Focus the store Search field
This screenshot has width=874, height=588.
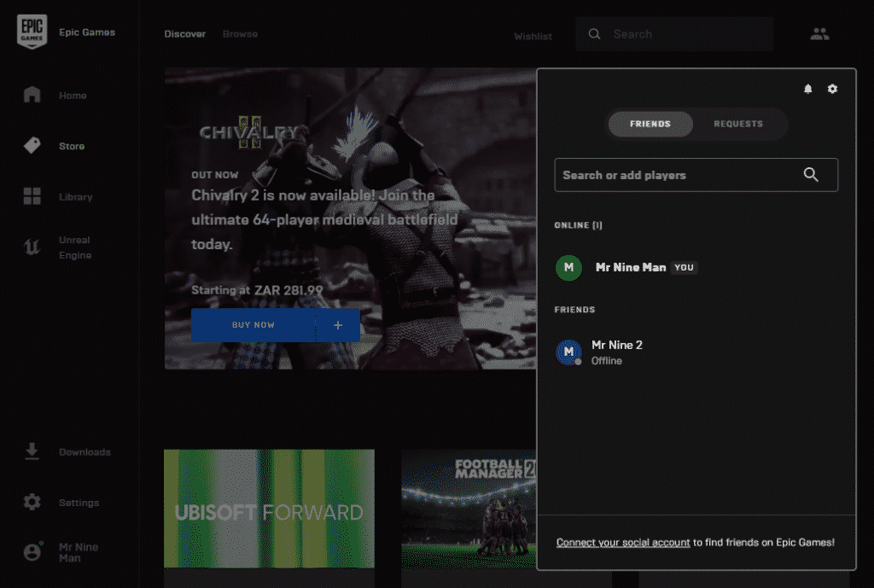click(x=674, y=34)
